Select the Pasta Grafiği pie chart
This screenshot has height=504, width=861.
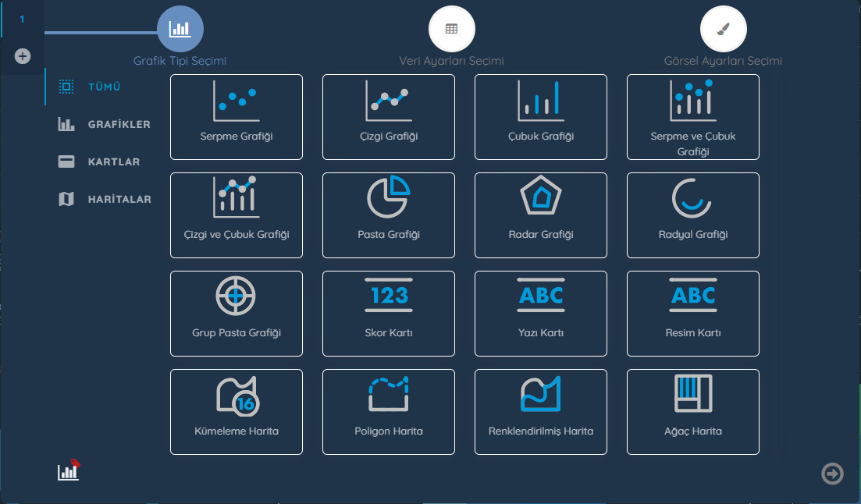click(x=388, y=215)
